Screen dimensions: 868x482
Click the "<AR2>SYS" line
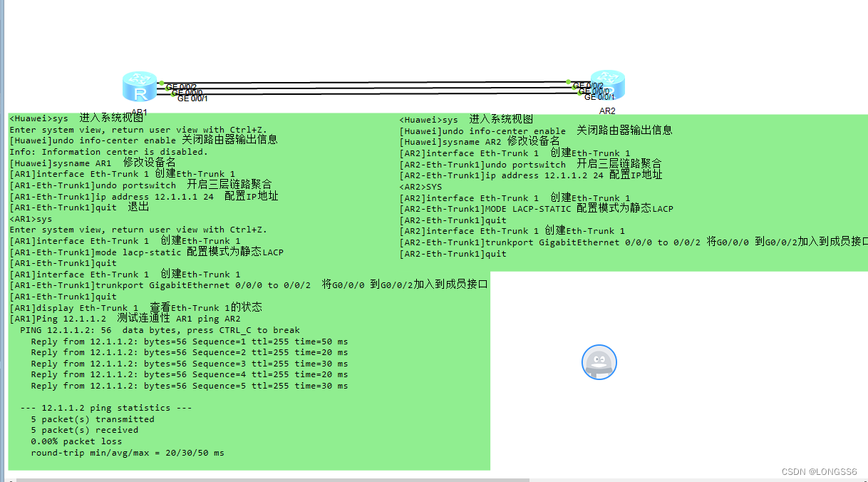click(x=420, y=187)
